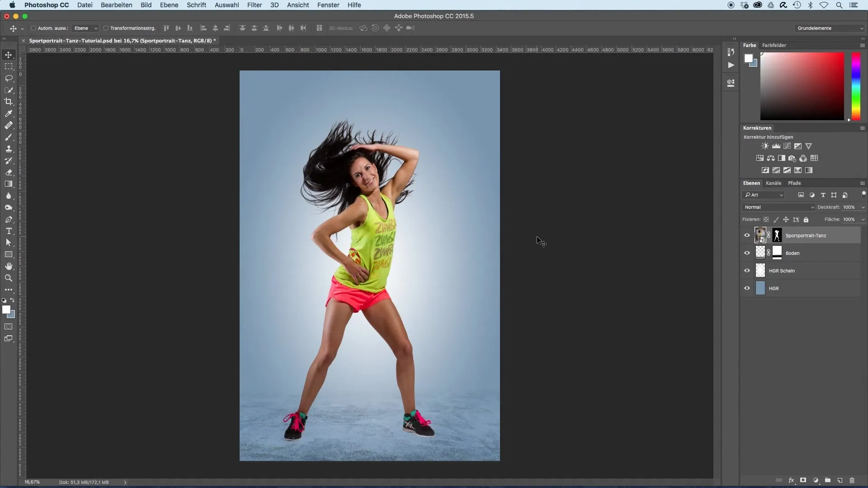This screenshot has height=488, width=868.
Task: Select the Blur tool
Action: (x=9, y=196)
